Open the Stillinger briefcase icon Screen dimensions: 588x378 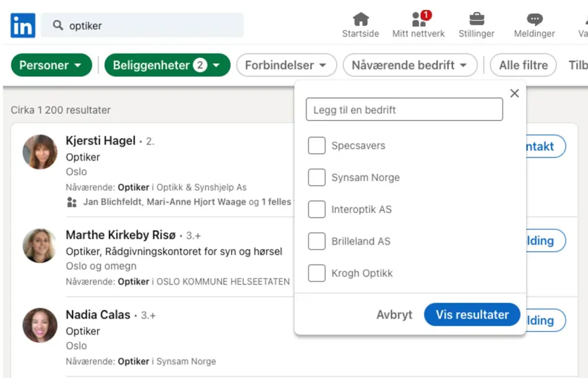[x=477, y=19]
